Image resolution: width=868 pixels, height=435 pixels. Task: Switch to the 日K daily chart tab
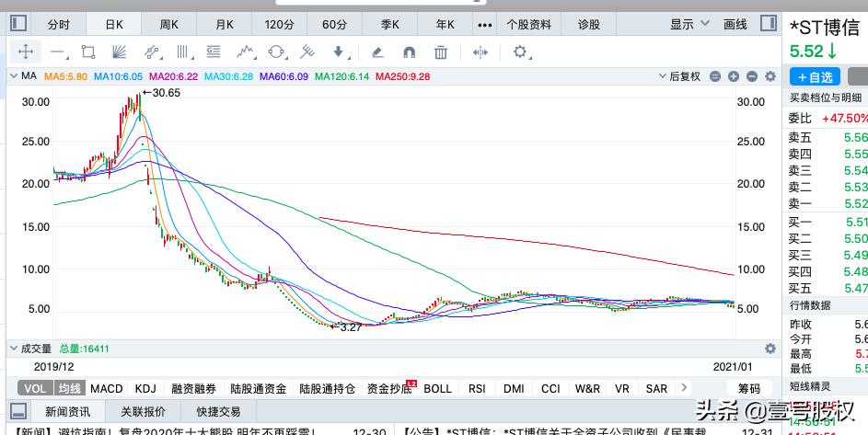click(x=114, y=24)
